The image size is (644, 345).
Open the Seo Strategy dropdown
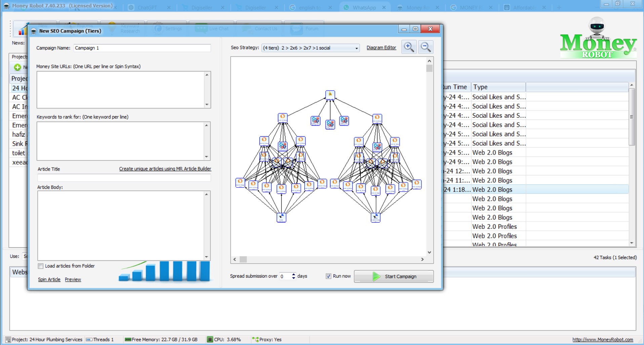point(356,48)
